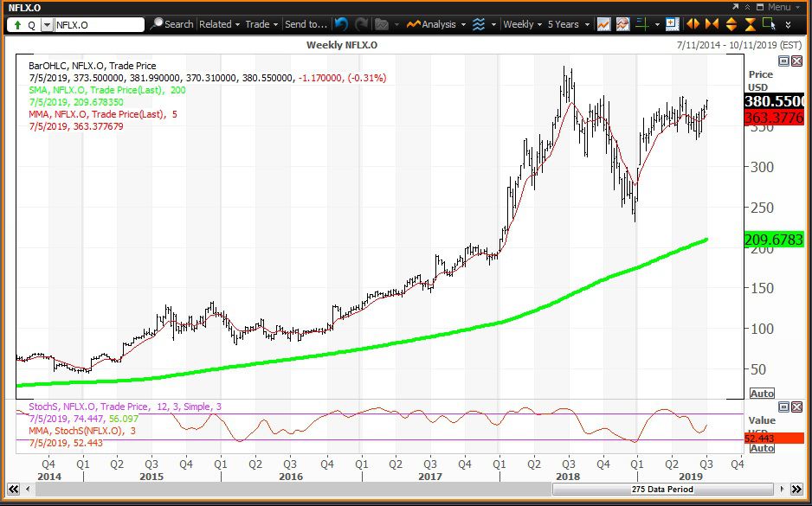Click the add panel plus icon
This screenshot has width=812, height=506.
click(x=672, y=24)
